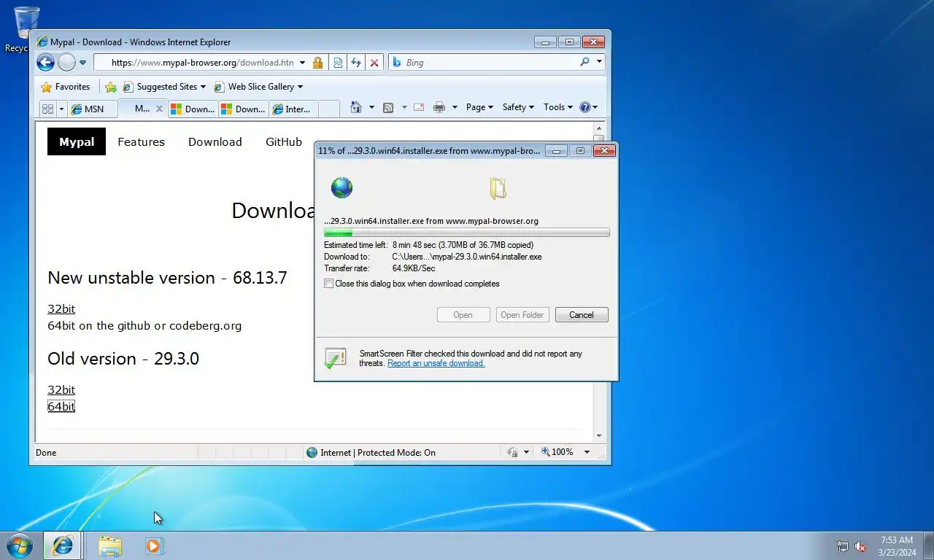
Task: Click the Feeds RSS icon
Action: 388,107
